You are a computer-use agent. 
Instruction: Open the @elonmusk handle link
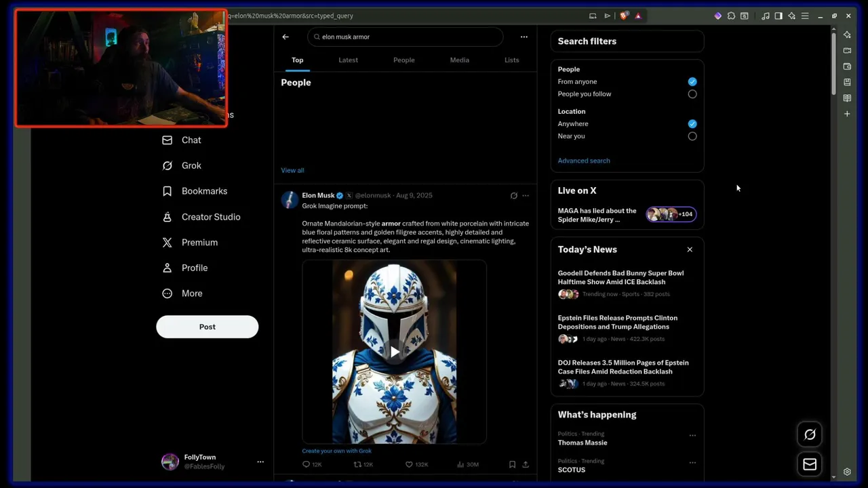click(x=373, y=195)
